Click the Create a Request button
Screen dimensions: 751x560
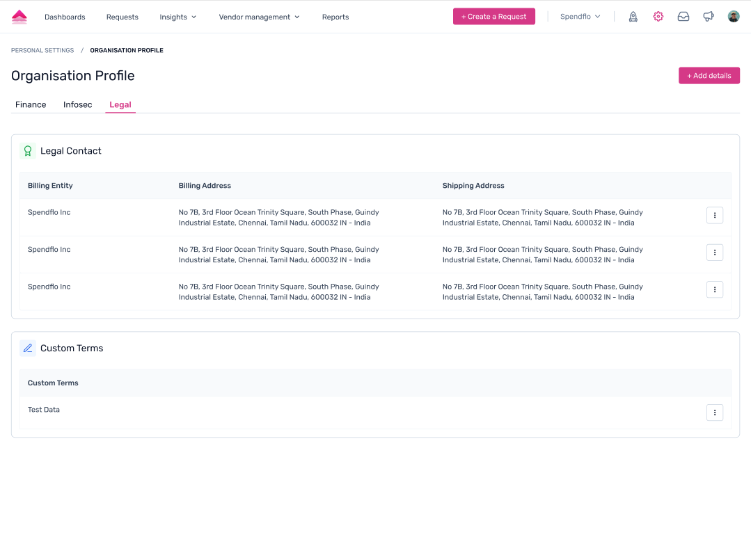(x=493, y=17)
